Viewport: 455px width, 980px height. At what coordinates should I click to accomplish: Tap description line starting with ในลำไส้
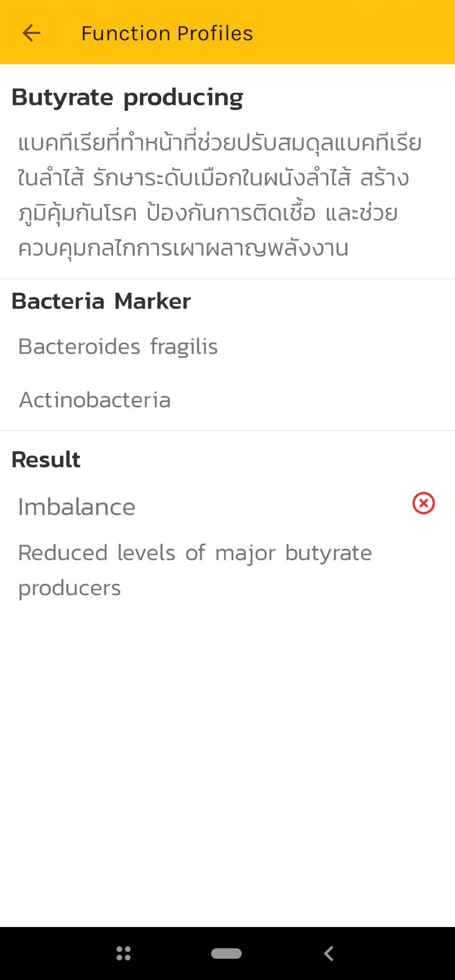click(213, 178)
